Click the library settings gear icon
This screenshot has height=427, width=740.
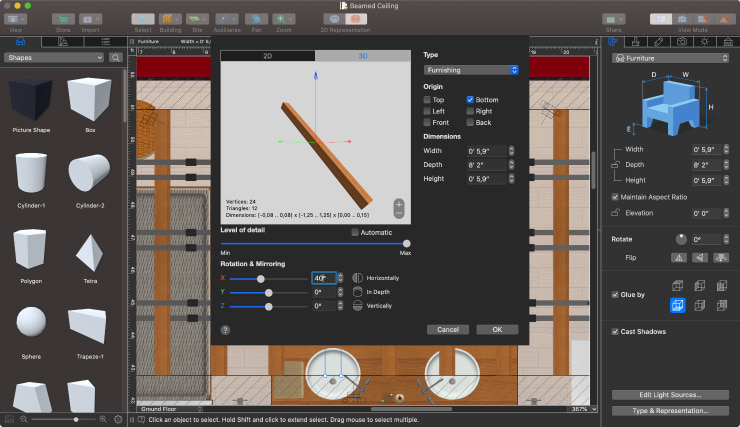pyautogui.click(x=118, y=419)
